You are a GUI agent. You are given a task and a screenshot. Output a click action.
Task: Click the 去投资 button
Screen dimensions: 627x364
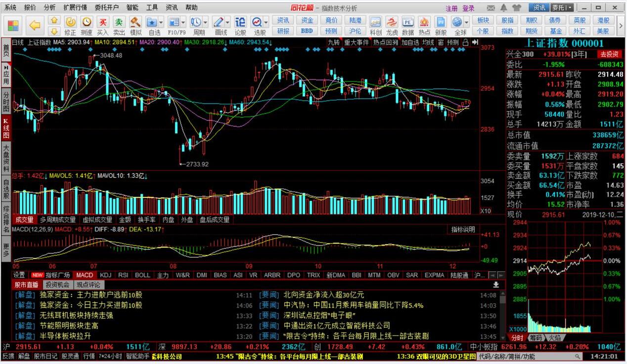point(609,54)
